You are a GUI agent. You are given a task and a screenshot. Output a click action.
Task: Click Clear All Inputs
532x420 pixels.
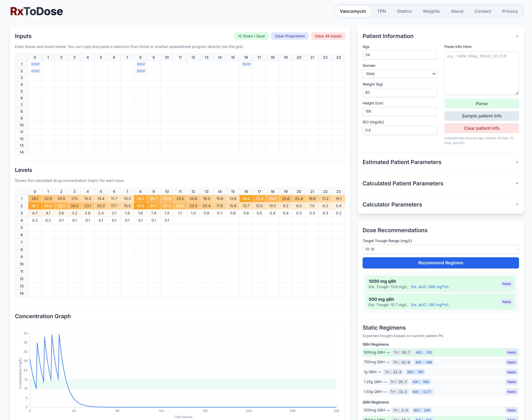[328, 36]
